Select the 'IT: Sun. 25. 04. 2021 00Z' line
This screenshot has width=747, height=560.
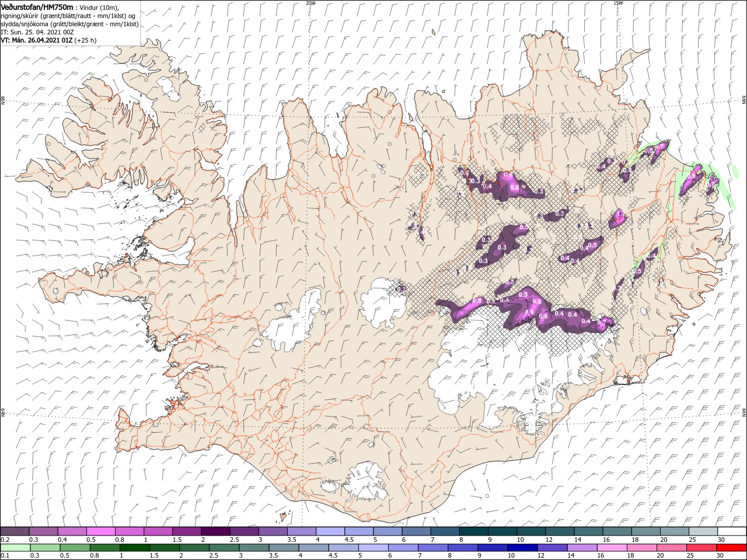[37, 32]
